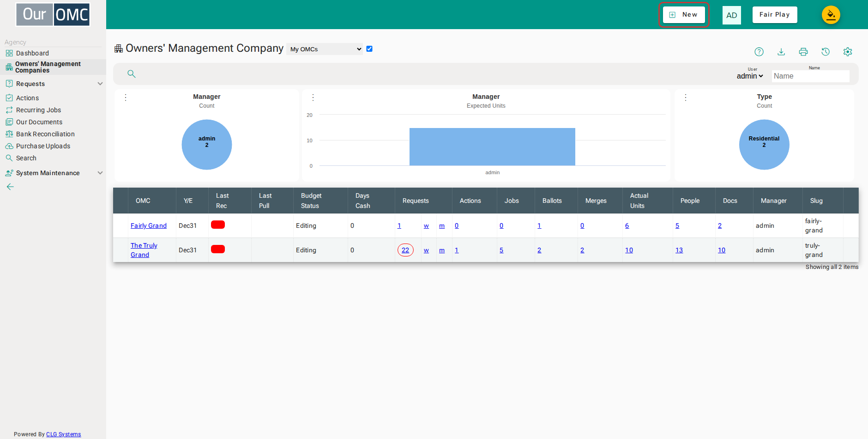Screen dimensions: 868x439
Task: Click the search magnifier icon in filter bar
Action: coord(132,74)
